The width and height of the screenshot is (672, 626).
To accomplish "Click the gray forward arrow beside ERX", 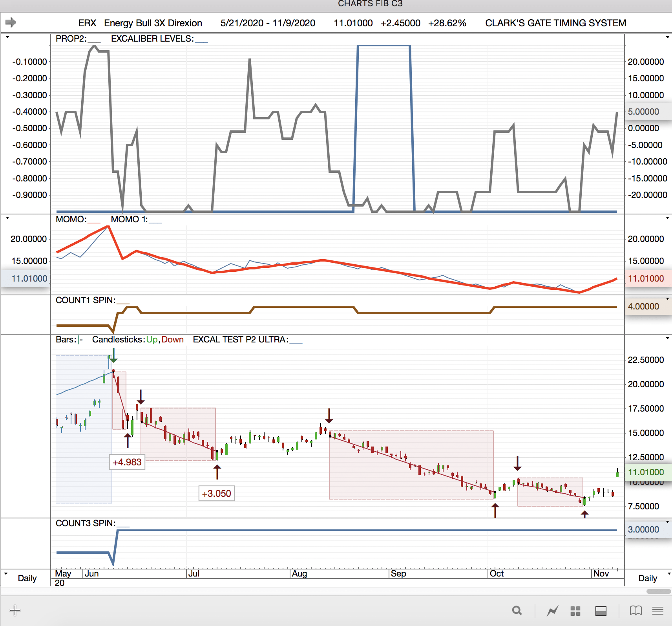I will tap(11, 22).
